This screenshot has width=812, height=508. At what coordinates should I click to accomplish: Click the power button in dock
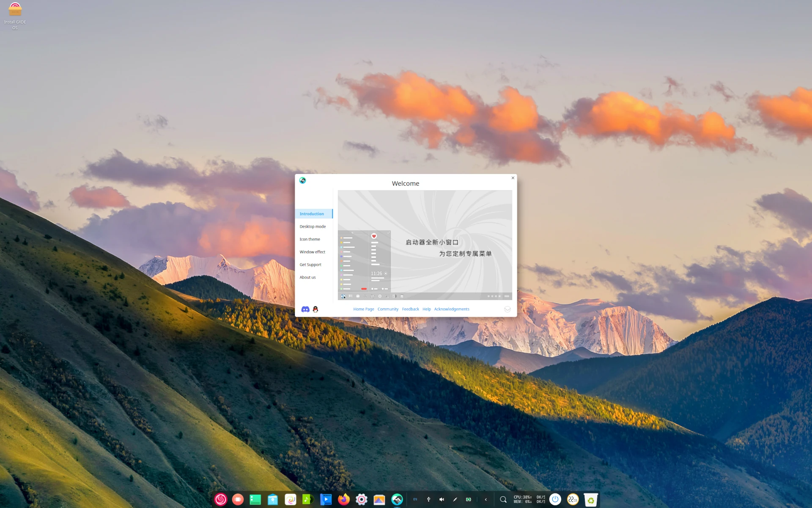(555, 500)
